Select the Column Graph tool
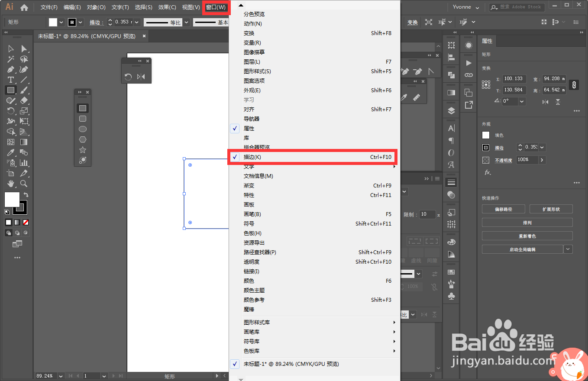This screenshot has height=381, width=588. (24, 163)
